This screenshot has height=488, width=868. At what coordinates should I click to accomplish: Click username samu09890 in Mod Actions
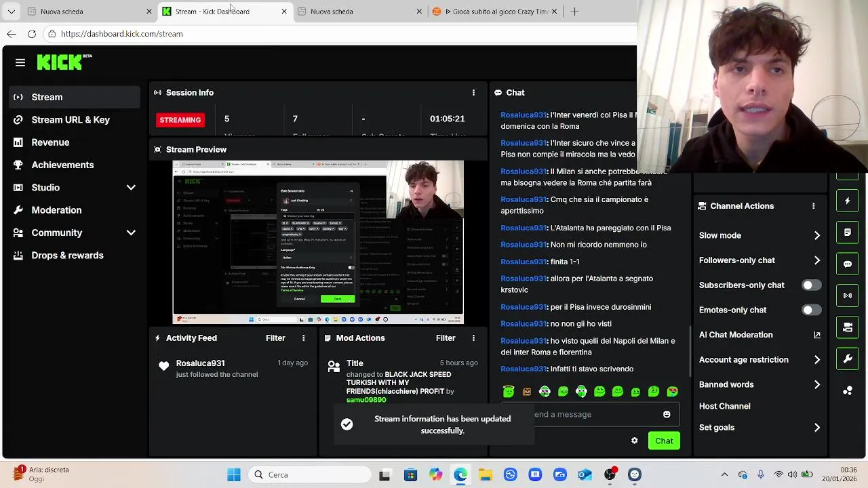pyautogui.click(x=366, y=400)
